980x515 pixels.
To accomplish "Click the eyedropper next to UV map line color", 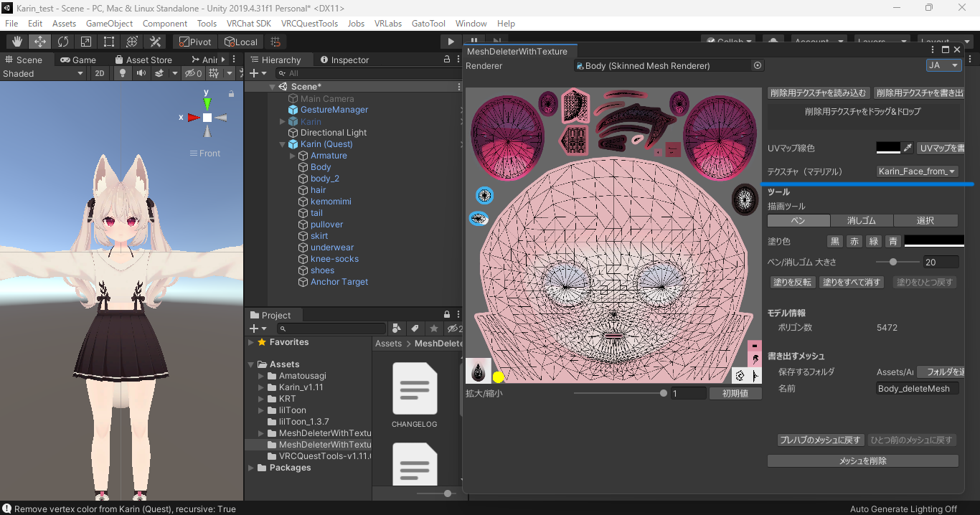I will pyautogui.click(x=908, y=148).
